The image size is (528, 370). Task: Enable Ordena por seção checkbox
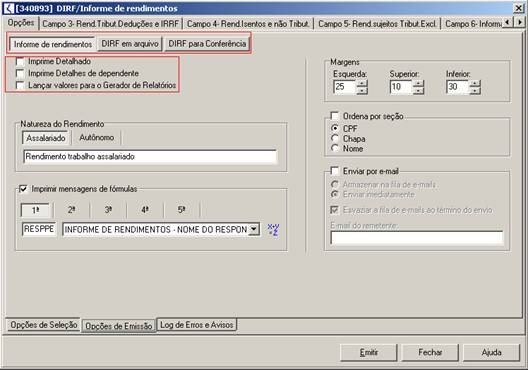pos(335,116)
